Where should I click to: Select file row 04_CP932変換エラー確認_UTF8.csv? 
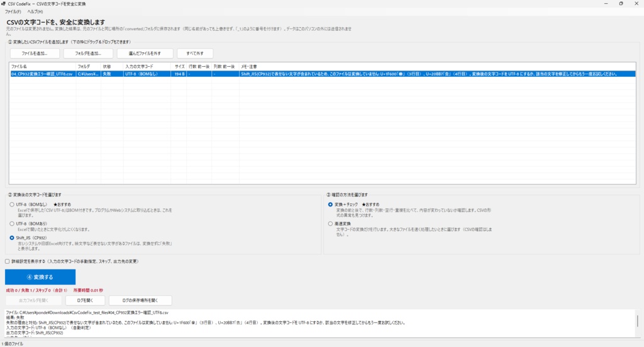pyautogui.click(x=323, y=74)
